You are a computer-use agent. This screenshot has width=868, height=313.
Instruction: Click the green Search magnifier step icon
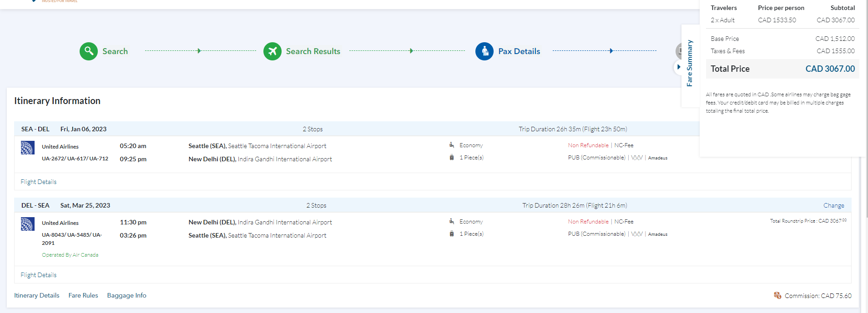tap(89, 51)
